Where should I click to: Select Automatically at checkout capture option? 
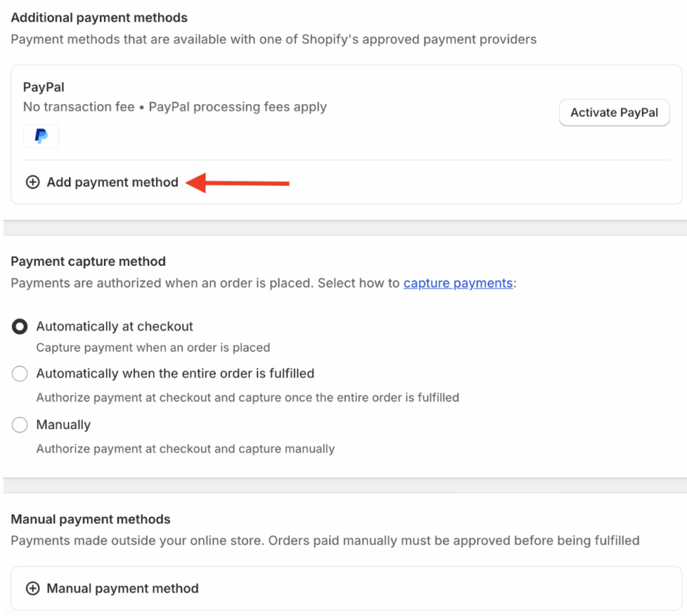click(x=19, y=327)
